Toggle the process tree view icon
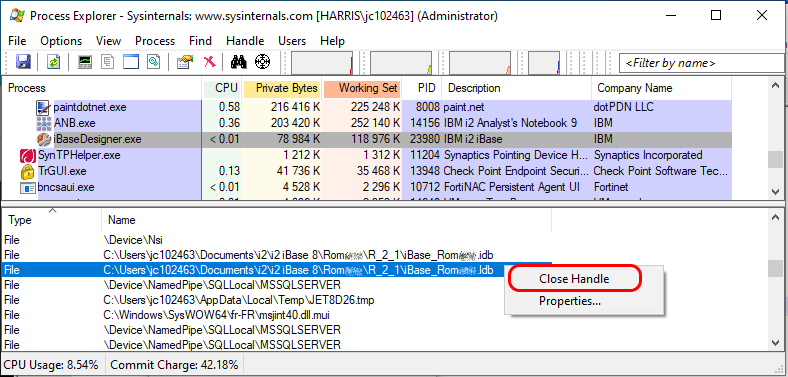The height and width of the screenshot is (377, 788). click(x=108, y=62)
